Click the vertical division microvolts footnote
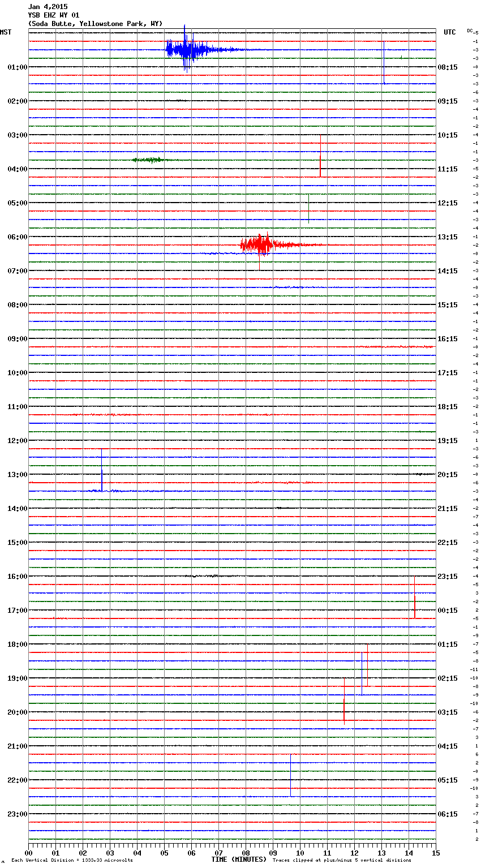481x868 pixels. (72, 860)
